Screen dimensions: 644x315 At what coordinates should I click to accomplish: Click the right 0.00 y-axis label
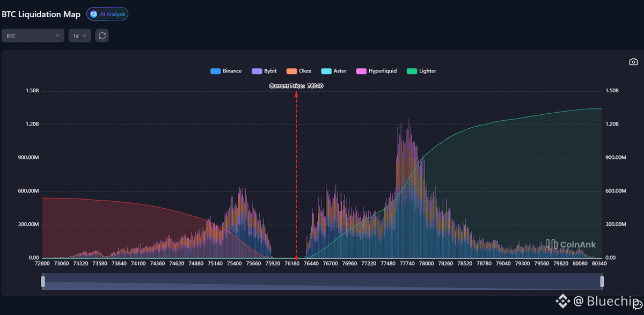click(x=611, y=258)
